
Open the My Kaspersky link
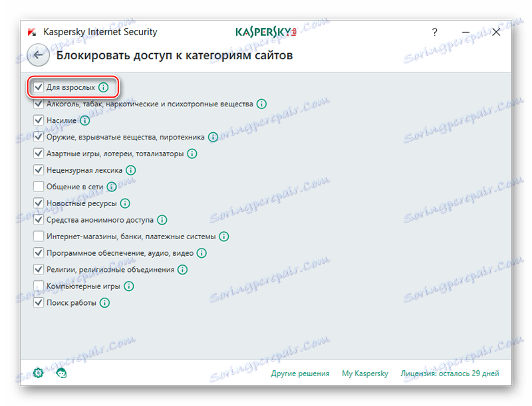(365, 373)
